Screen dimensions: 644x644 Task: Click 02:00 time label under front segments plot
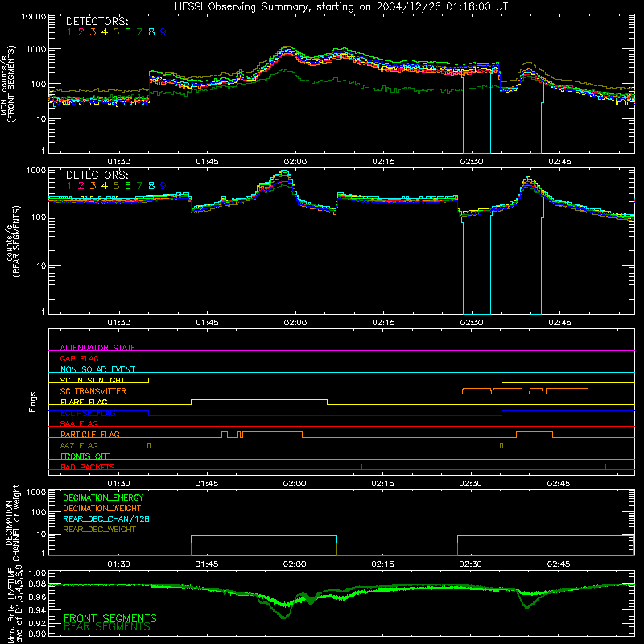pos(295,162)
